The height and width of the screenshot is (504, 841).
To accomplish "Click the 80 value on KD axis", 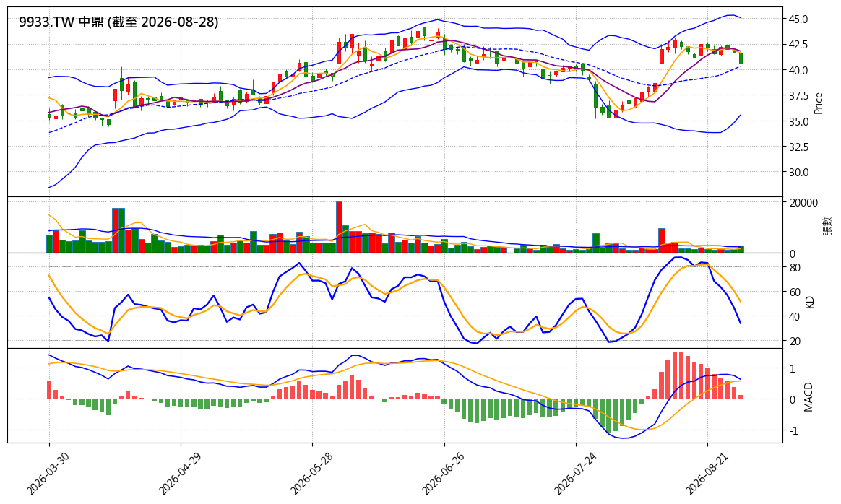I will 794,268.
